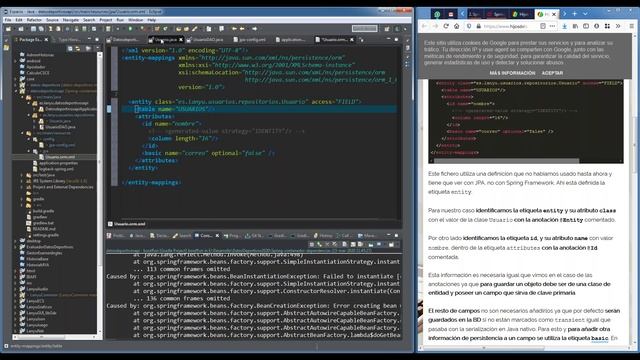Close the Console view tab

[x=217, y=236]
